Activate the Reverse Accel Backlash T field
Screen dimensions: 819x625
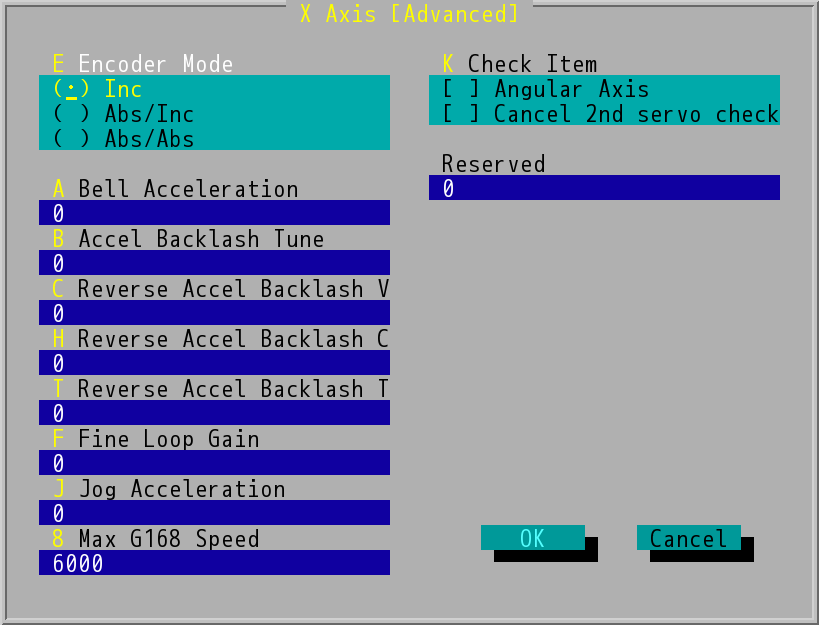pyautogui.click(x=214, y=412)
